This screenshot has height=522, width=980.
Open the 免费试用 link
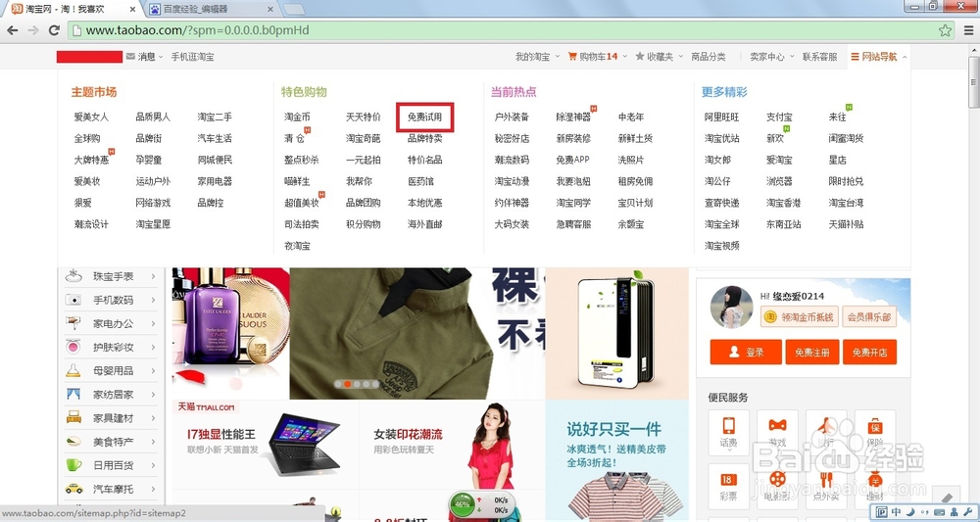425,117
